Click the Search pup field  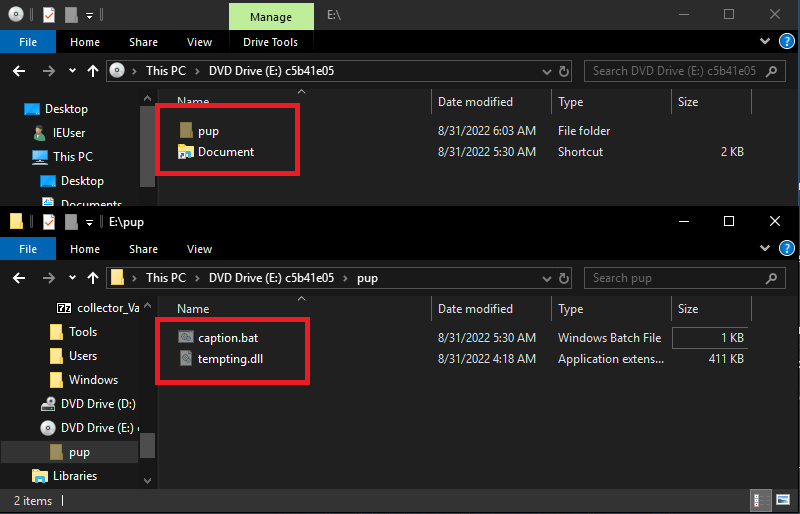coord(684,278)
